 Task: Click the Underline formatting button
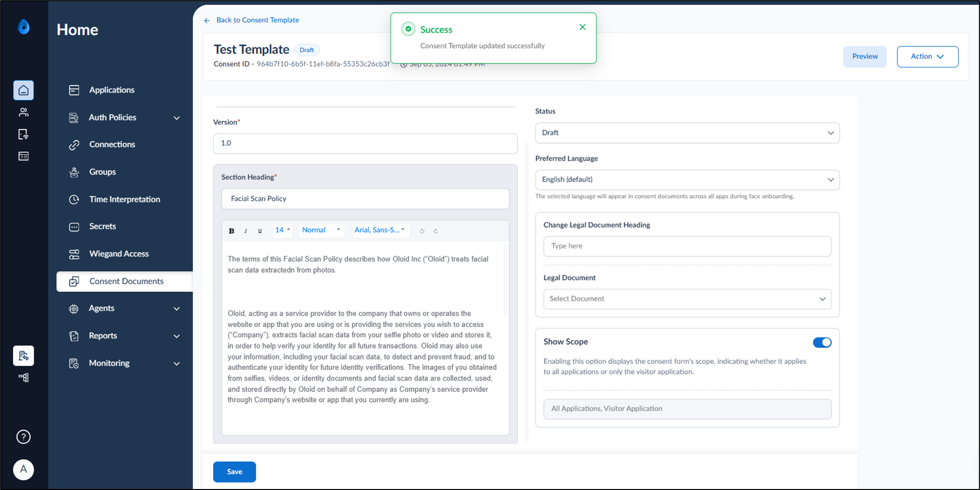[x=260, y=231]
